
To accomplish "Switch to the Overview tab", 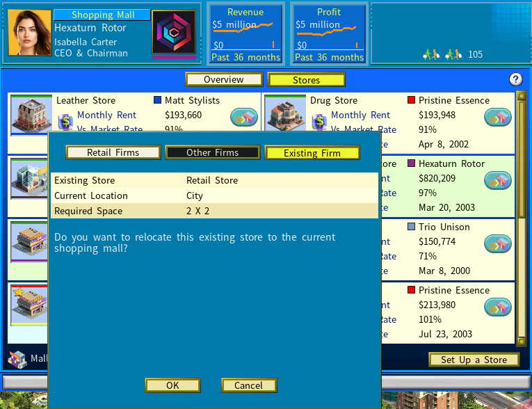I will 223,80.
